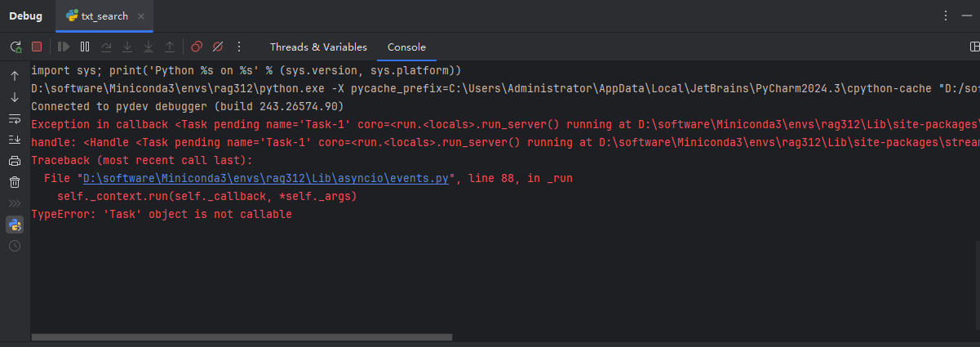980x347 pixels.
Task: Click the Rerun debug icon
Action: (16, 47)
